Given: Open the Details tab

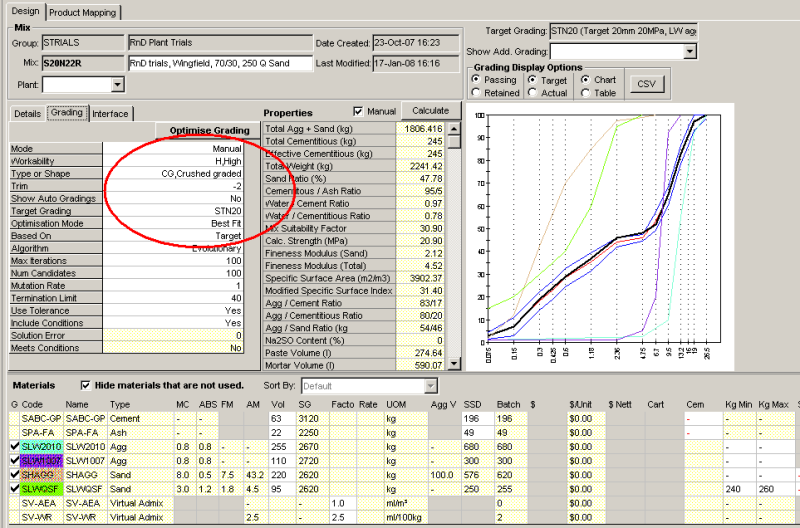Looking at the screenshot, I should pyautogui.click(x=27, y=114).
